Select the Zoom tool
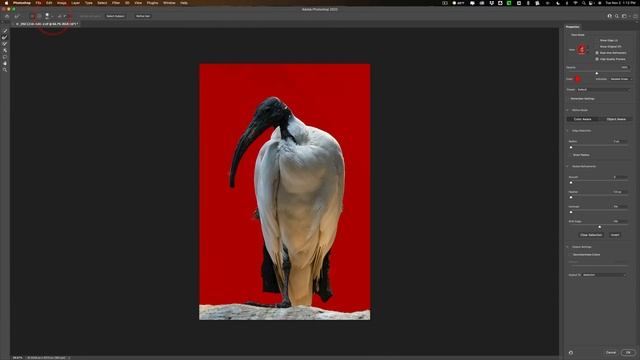 (x=5, y=70)
